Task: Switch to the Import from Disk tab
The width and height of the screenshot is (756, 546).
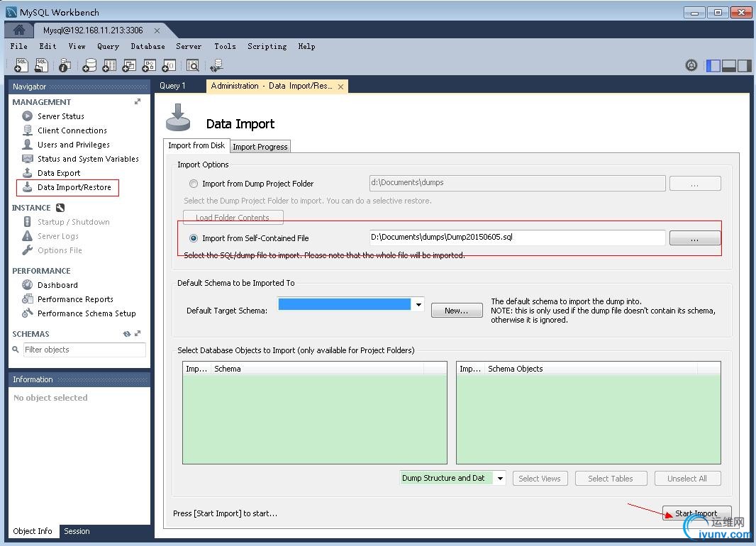Action: [x=196, y=145]
